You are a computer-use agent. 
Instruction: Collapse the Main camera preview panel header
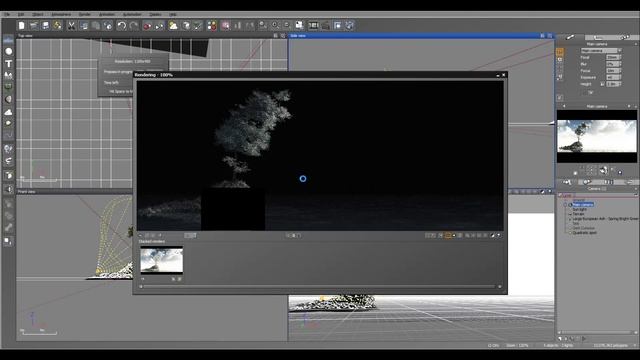[x=636, y=106]
